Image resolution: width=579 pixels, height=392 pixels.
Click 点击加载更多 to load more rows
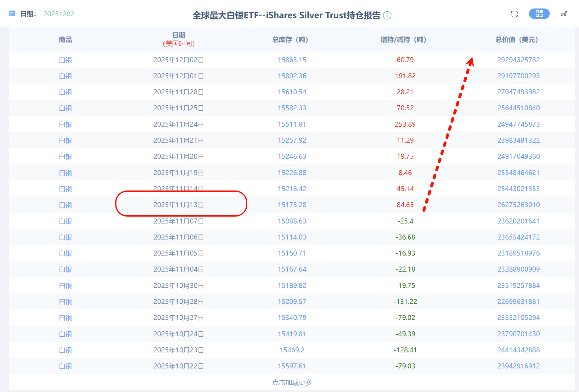[292, 383]
